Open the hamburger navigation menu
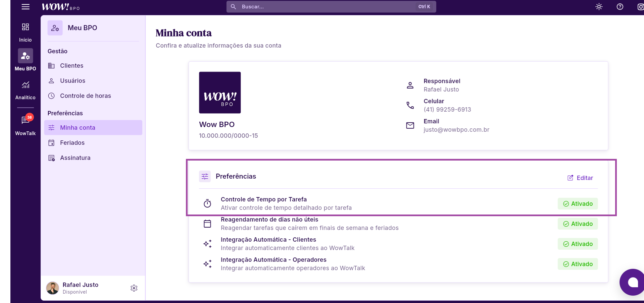This screenshot has width=644, height=303. 26,7
